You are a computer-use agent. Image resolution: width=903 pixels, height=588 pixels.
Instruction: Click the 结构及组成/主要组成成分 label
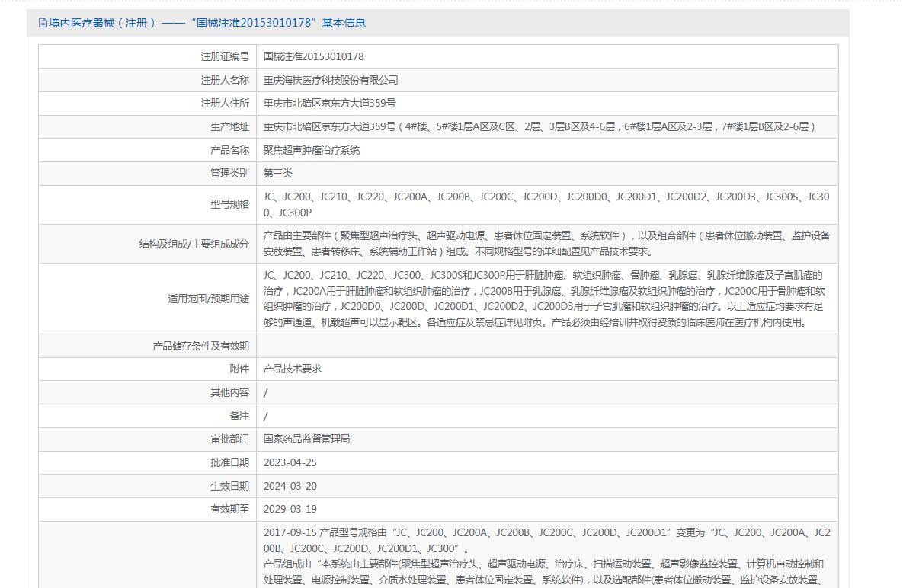(x=194, y=244)
